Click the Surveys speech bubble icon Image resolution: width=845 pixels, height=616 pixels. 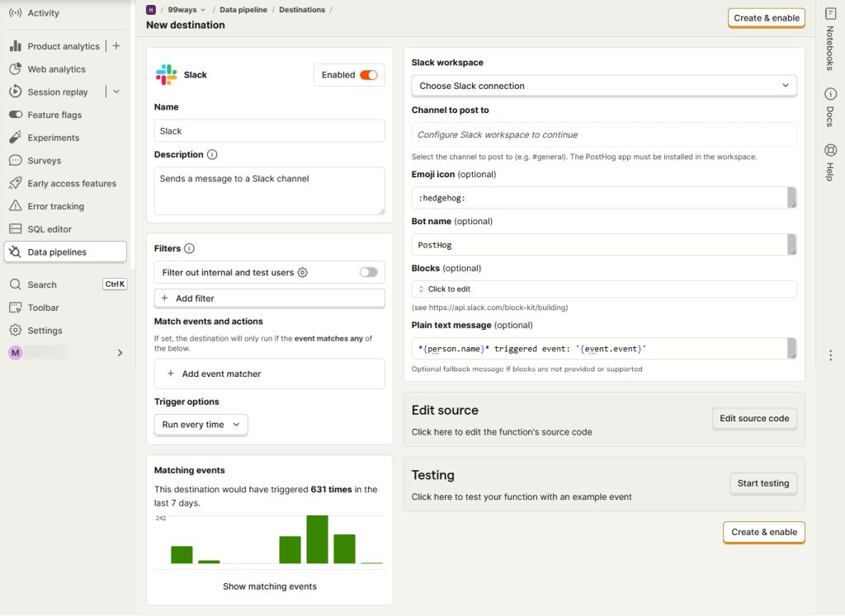click(x=16, y=161)
